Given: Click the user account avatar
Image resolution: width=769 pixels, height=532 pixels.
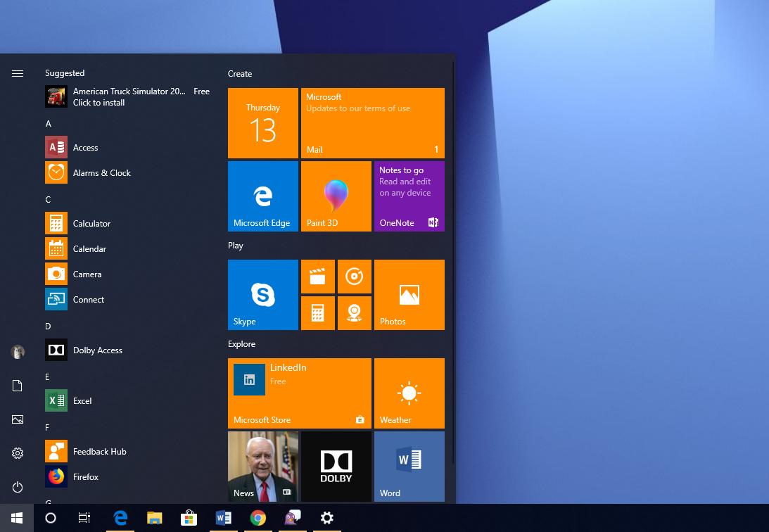Looking at the screenshot, I should [x=18, y=352].
